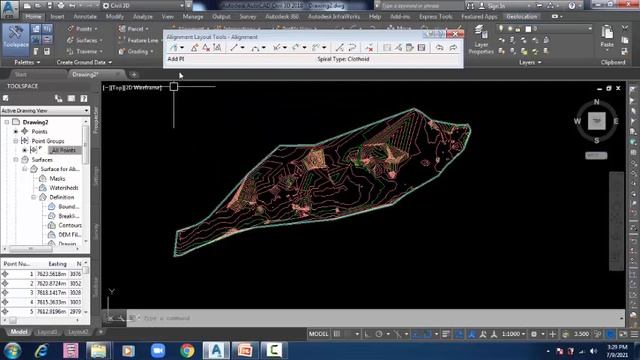640x360 pixels.
Task: Toggle Ortho mode in status bar
Action: (367, 334)
